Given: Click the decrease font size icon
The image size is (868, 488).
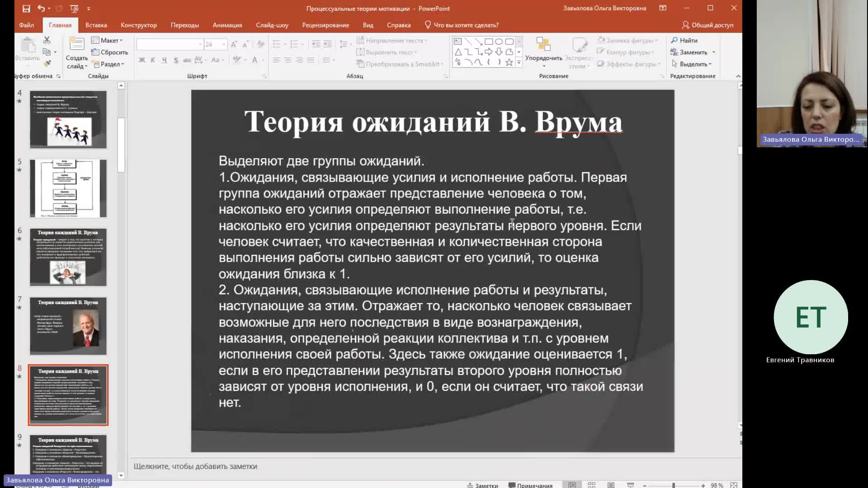Looking at the screenshot, I should tap(245, 44).
